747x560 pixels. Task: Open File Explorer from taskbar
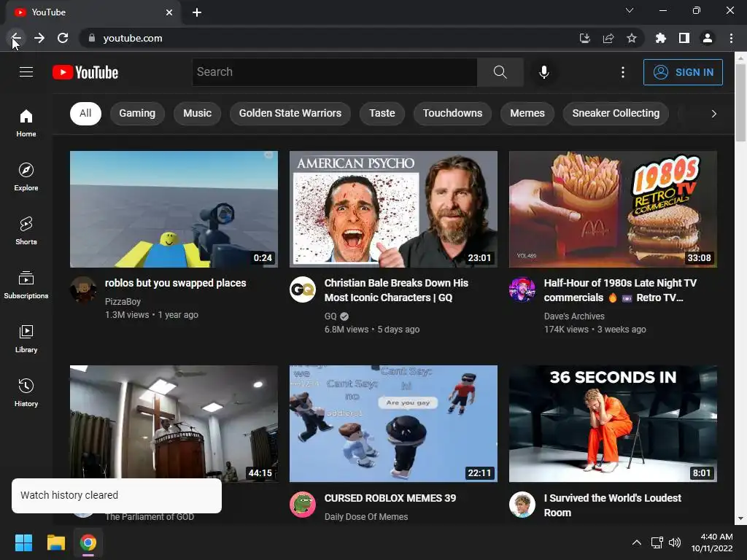click(55, 542)
